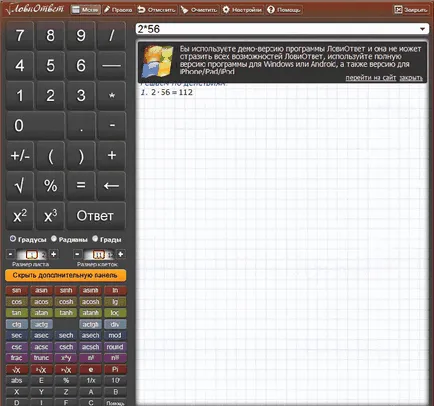Viewport: 434px width, 406px height.
Task: Select the Радианы radio button
Action: 54,239
